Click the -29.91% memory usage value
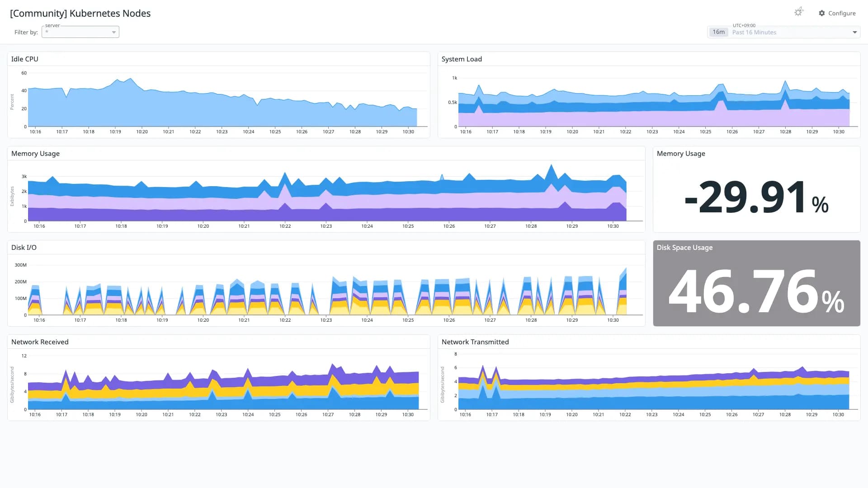This screenshot has height=488, width=868. (756, 197)
